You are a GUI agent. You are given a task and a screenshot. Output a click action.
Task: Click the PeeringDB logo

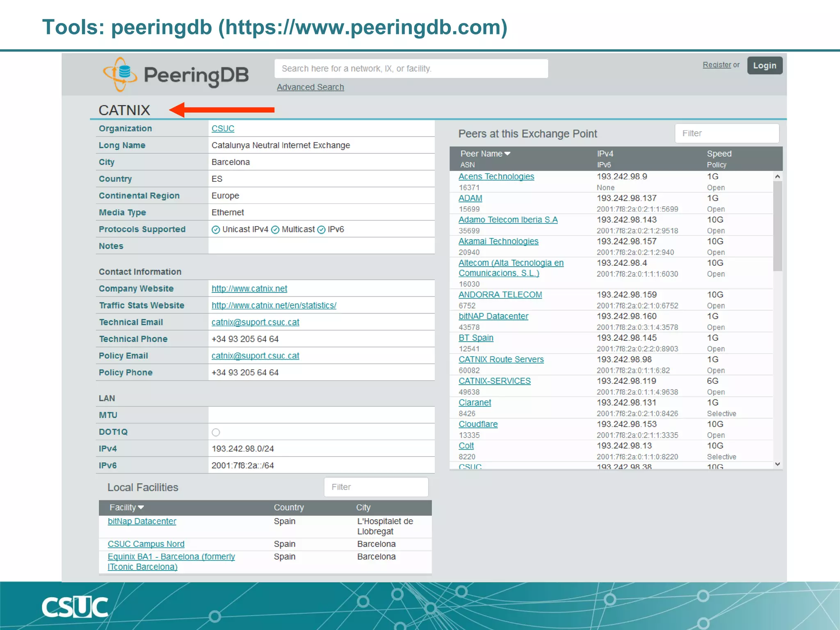176,75
